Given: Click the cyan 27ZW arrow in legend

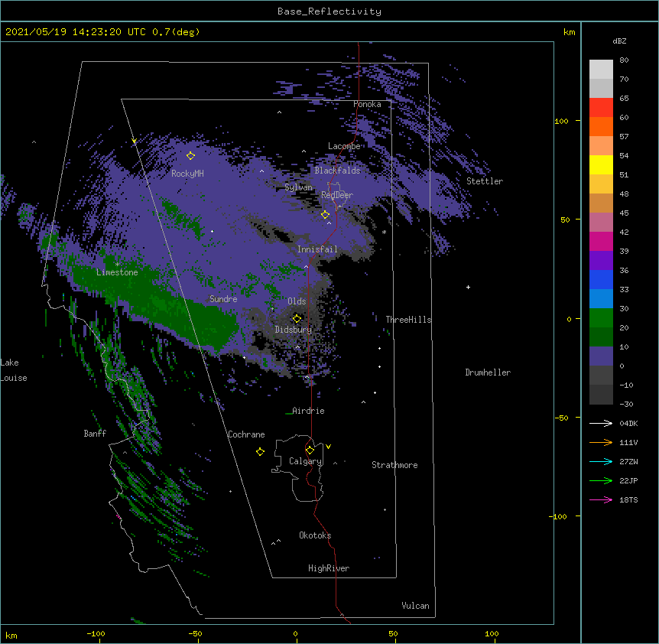Looking at the screenshot, I should tap(601, 461).
